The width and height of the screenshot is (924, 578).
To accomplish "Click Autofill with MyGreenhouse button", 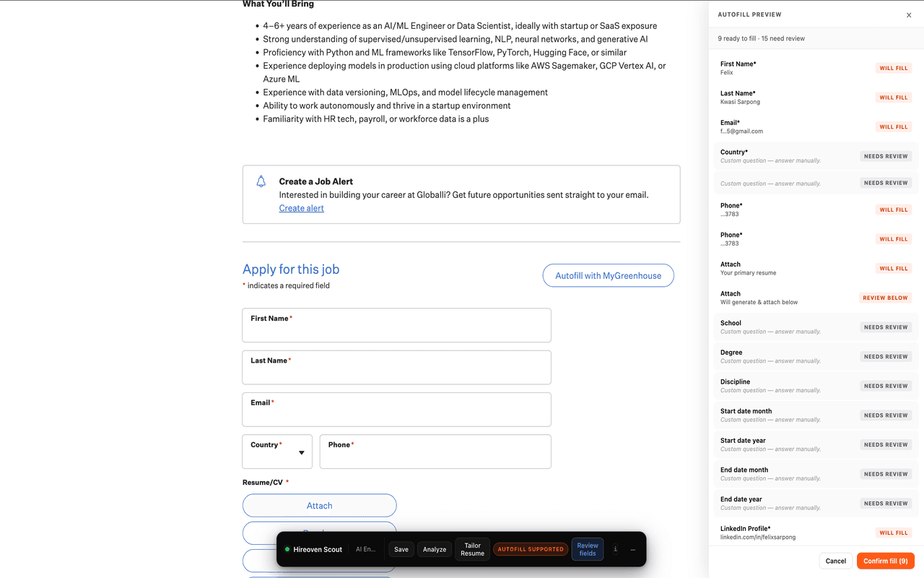I will click(609, 275).
